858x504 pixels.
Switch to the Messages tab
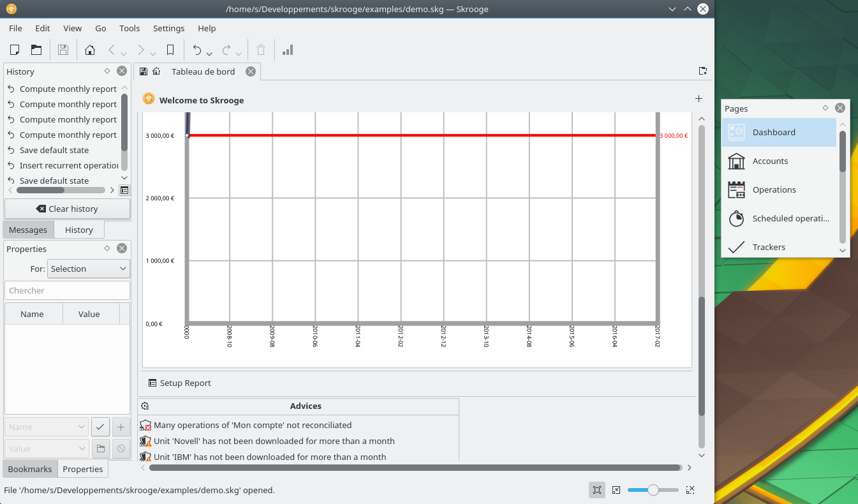pos(28,230)
